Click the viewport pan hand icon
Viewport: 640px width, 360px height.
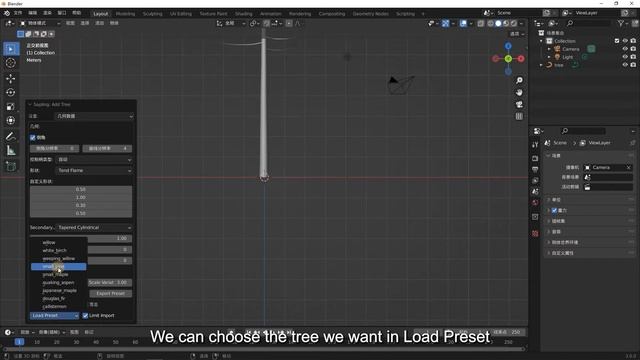click(x=519, y=93)
